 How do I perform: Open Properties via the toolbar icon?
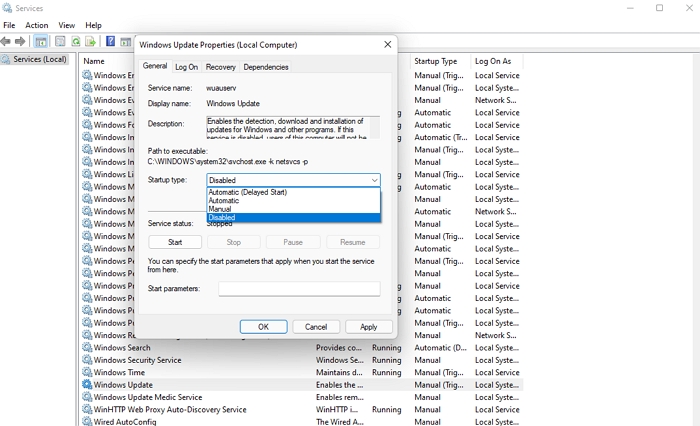(60, 42)
